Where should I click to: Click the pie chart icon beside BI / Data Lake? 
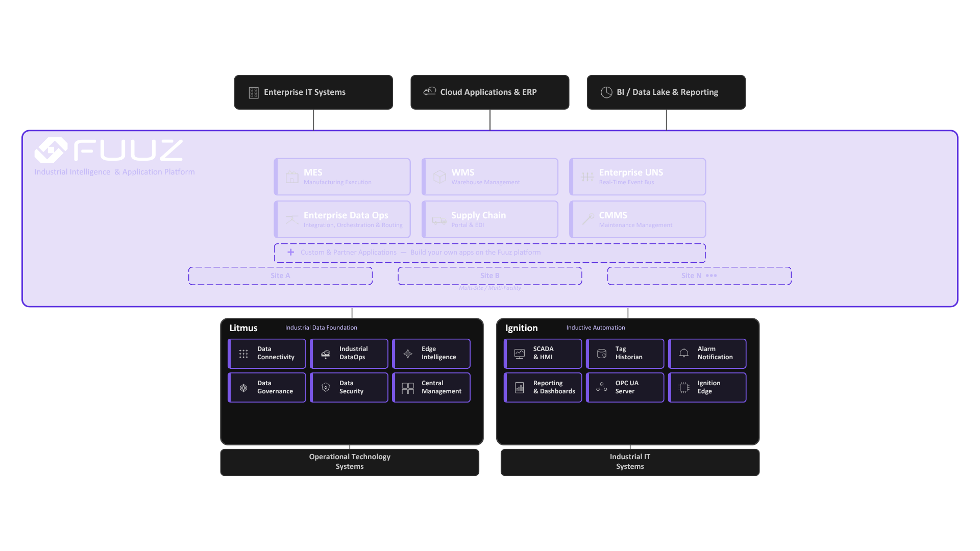606,92
